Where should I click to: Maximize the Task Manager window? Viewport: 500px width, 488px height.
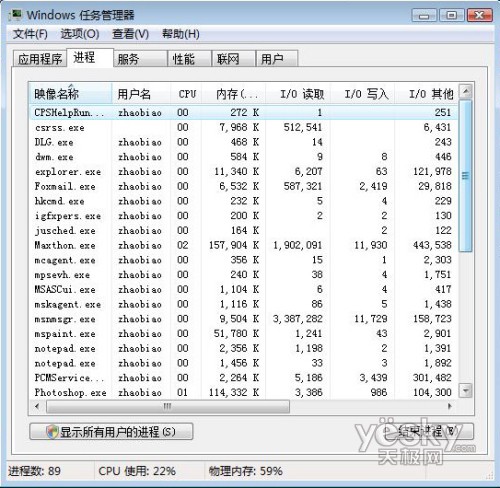point(452,15)
